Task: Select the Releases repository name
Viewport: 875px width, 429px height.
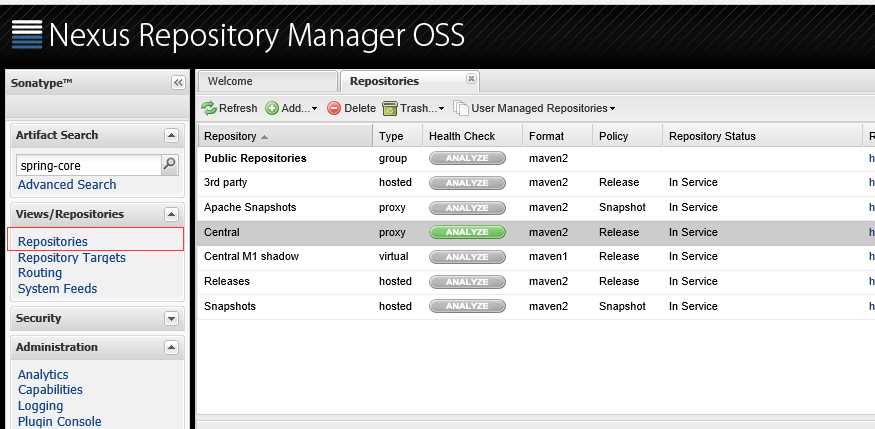Action: pos(227,281)
